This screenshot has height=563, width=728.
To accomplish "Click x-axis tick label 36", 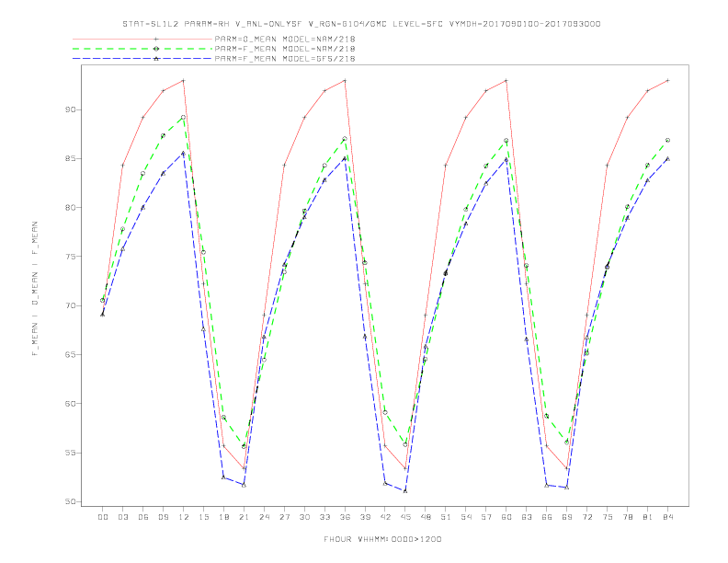I will (345, 517).
